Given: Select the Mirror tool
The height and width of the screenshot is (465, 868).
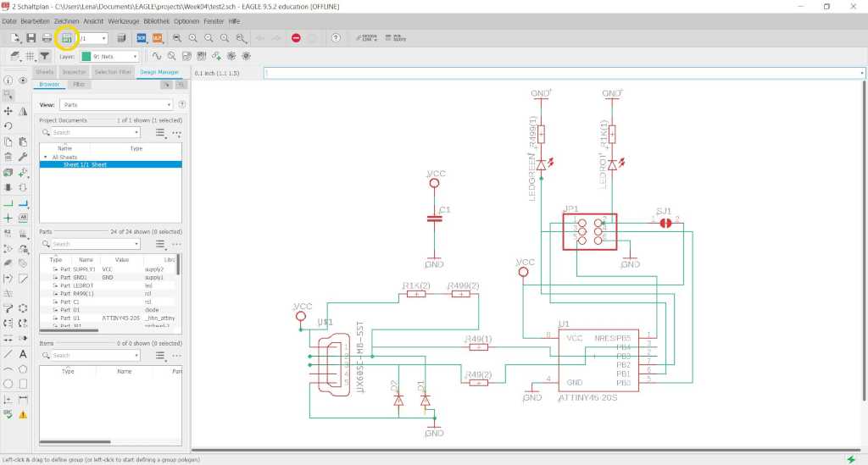Looking at the screenshot, I should 23,111.
